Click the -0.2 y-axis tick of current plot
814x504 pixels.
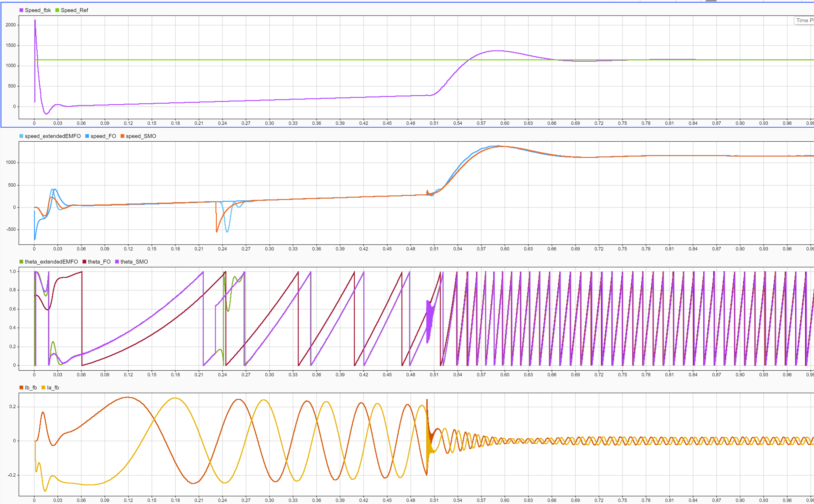click(x=12, y=475)
